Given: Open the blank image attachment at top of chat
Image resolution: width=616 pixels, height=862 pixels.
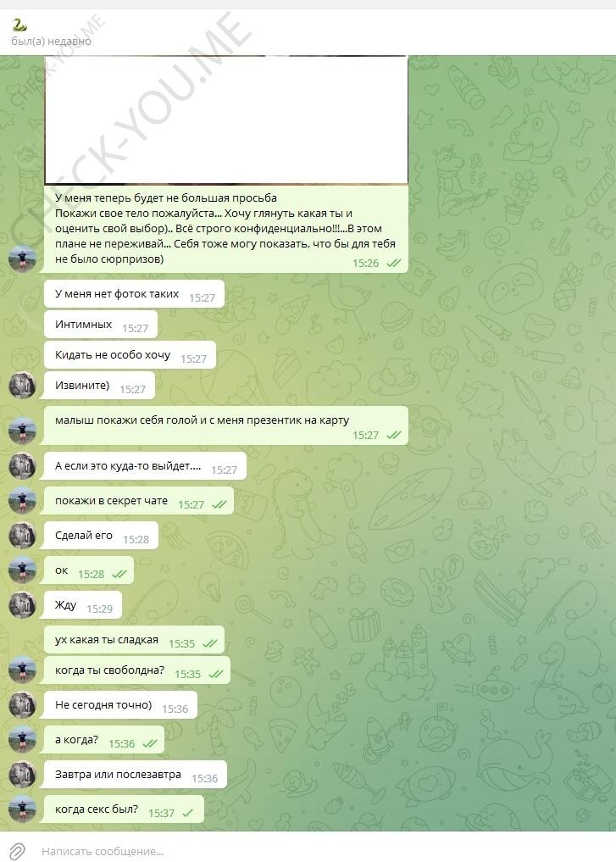Looking at the screenshot, I should pos(226,120).
